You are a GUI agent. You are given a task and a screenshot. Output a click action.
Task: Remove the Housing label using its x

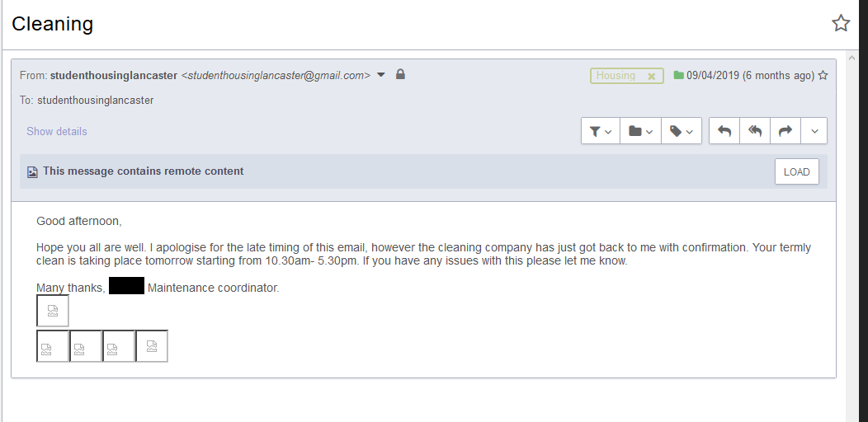point(651,76)
